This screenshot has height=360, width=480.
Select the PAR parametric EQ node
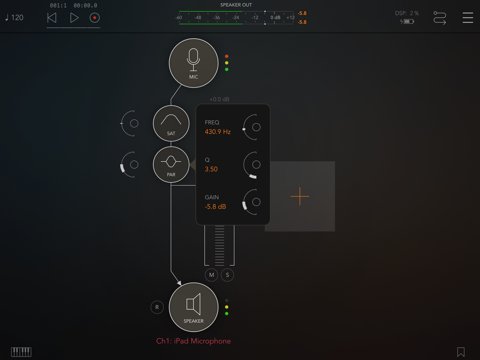click(x=171, y=165)
